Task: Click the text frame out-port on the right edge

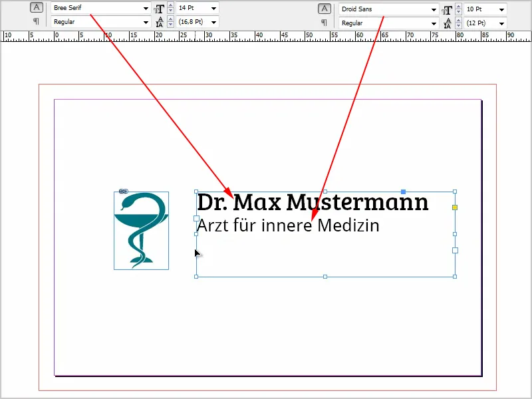Action: click(455, 251)
